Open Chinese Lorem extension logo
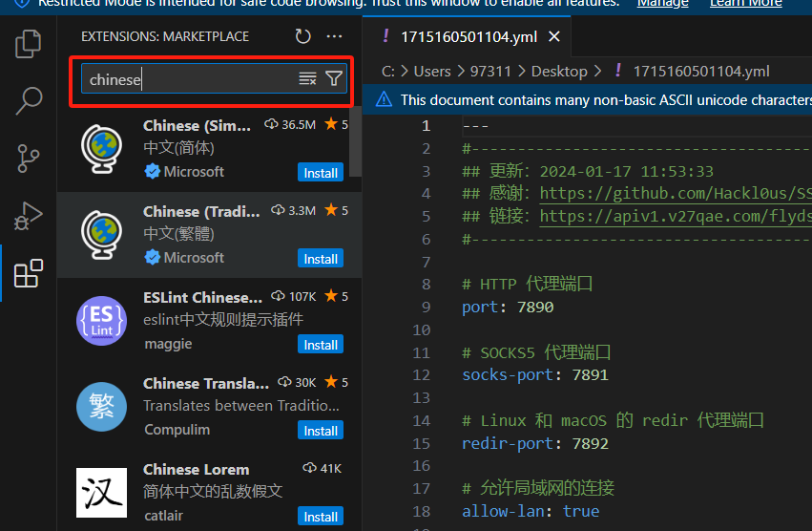 click(101, 493)
